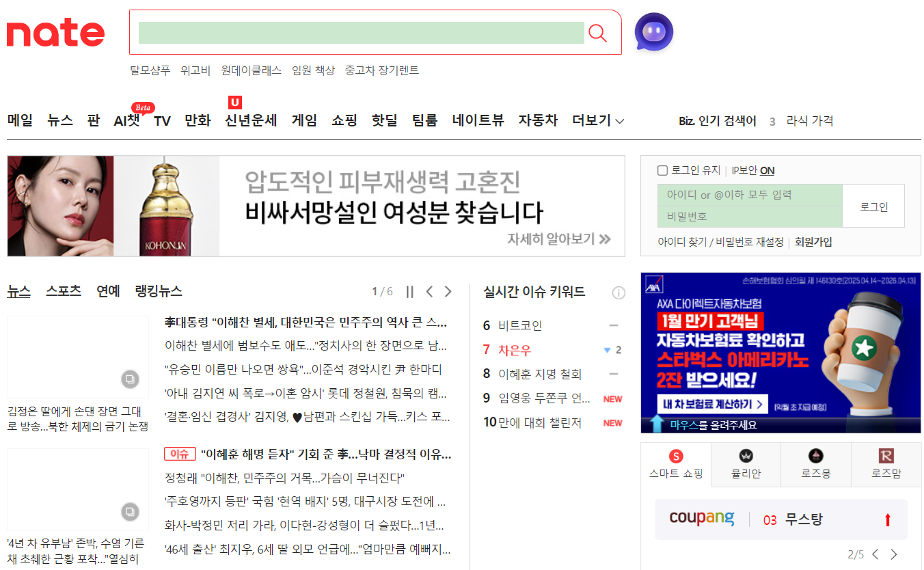Viewport: 924px width, 570px height.
Task: Open the 김정은 news thumbnail
Action: click(78, 357)
